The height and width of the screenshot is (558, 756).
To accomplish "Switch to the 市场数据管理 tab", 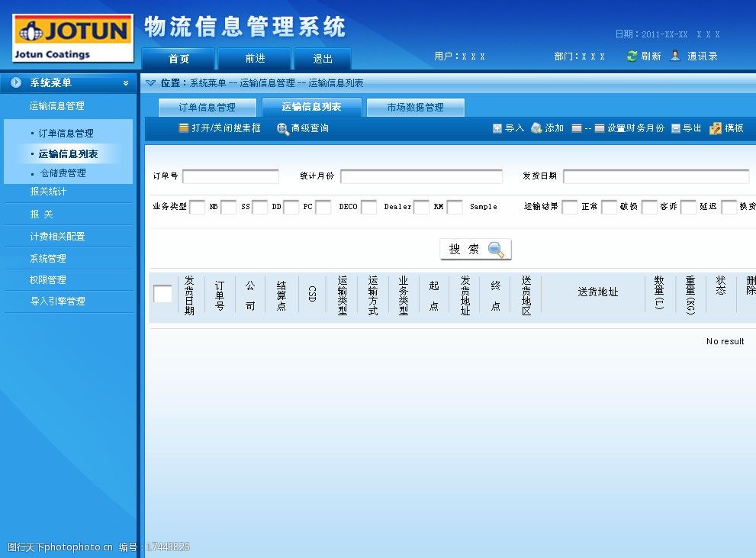I will click(x=415, y=108).
